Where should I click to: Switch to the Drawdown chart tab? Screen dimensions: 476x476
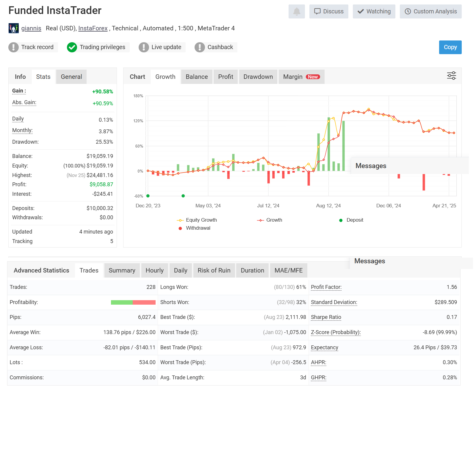[x=258, y=77]
